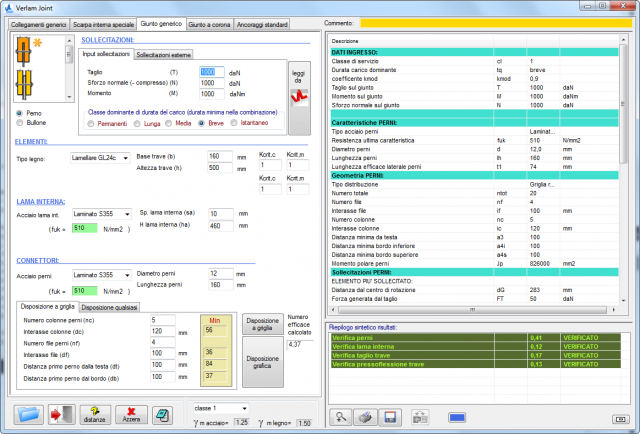Click the Base trave (b) input field

[218, 157]
